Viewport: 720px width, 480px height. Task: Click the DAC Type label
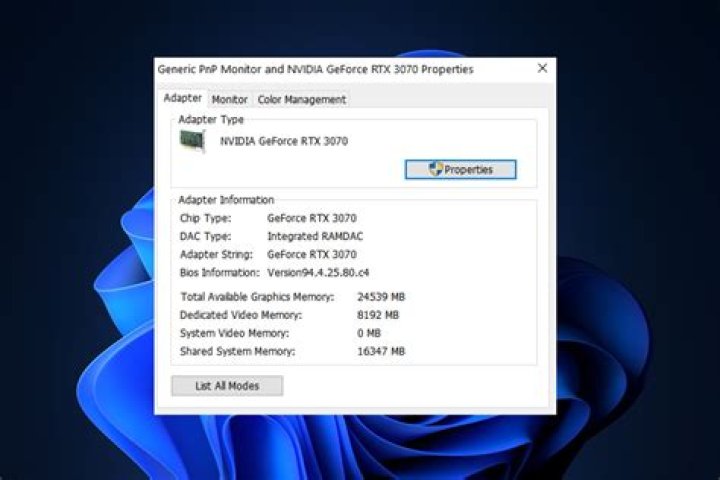(x=205, y=236)
